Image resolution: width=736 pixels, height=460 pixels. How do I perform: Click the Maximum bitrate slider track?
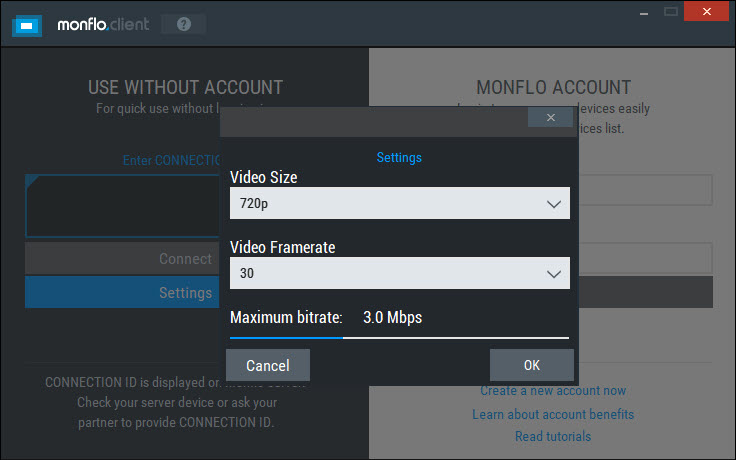pyautogui.click(x=399, y=338)
